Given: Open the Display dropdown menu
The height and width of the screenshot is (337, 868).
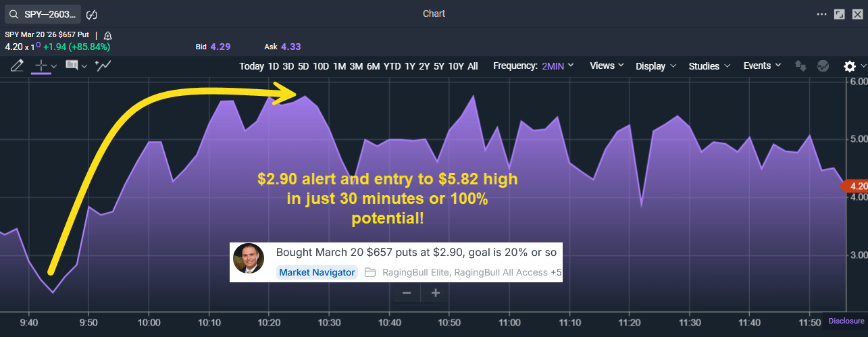Looking at the screenshot, I should tap(656, 66).
